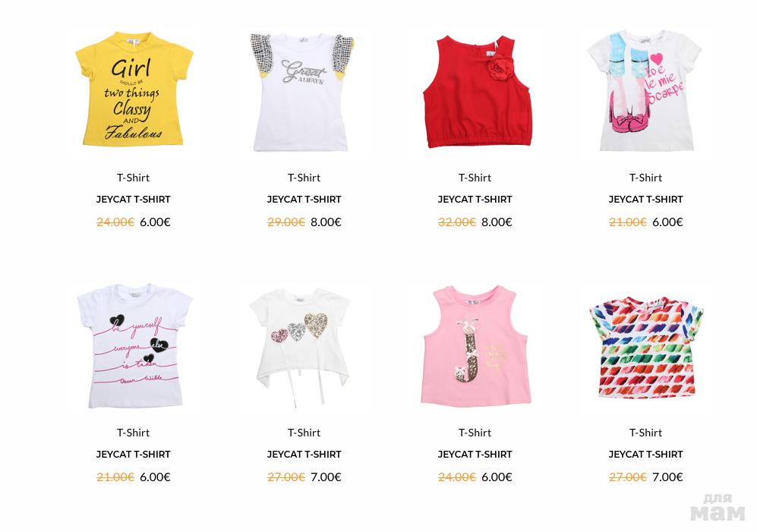Viewport: 757px width, 532px height.
Task: Click T-Shirt category label under glitter hearts shirt
Action: (304, 433)
